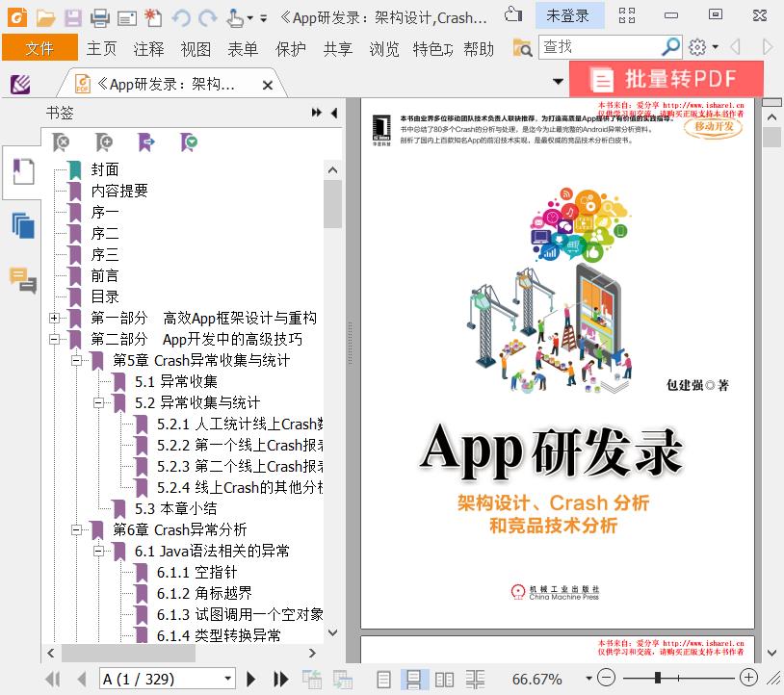This screenshot has width=784, height=695.
Task: Select continuous facing view mode
Action: pyautogui.click(x=475, y=679)
